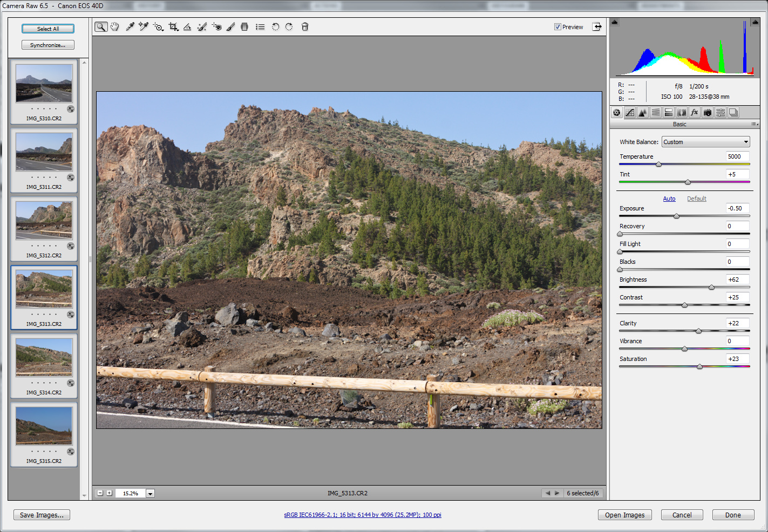768x532 pixels.
Task: Mark image for deletion with trash icon
Action: [x=305, y=27]
